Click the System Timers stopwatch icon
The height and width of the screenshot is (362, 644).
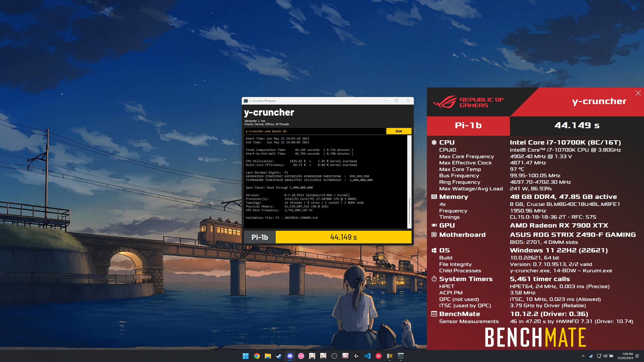coord(434,279)
